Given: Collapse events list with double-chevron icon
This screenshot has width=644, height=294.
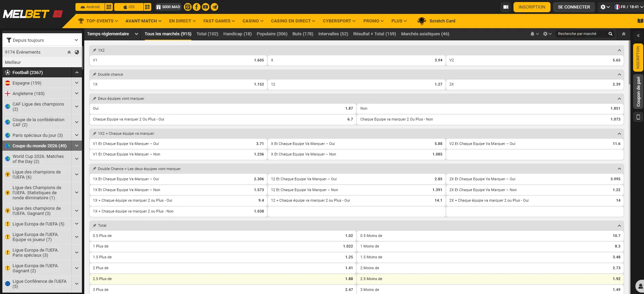Looking at the screenshot, I should click(69, 52).
